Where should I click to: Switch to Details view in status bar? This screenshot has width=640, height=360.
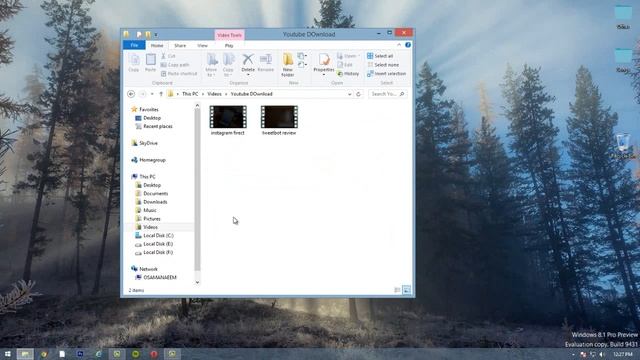pos(397,290)
